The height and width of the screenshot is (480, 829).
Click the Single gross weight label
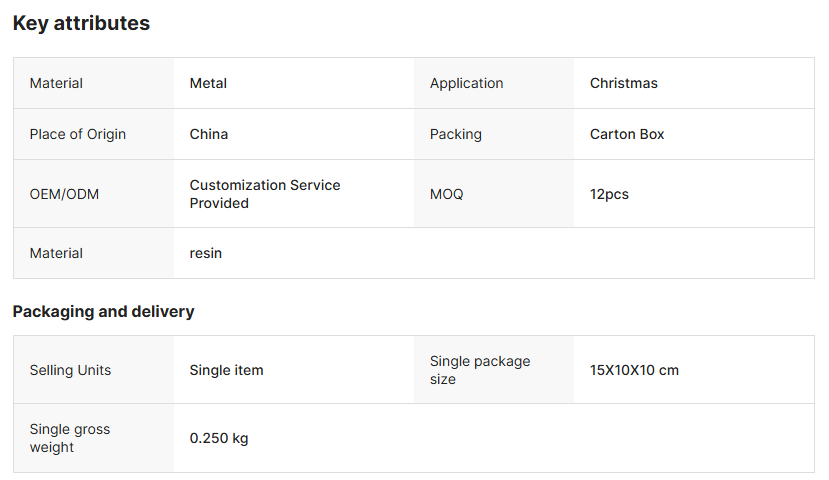69,438
